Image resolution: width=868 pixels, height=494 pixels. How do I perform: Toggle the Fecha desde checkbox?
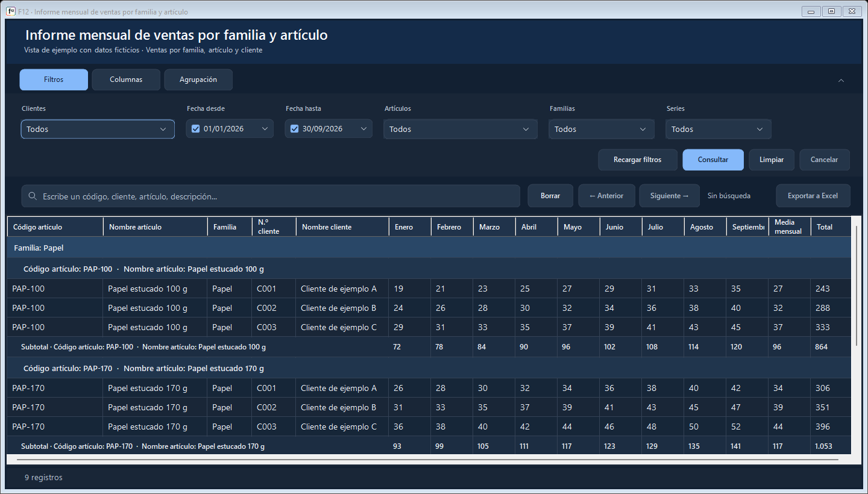(195, 129)
